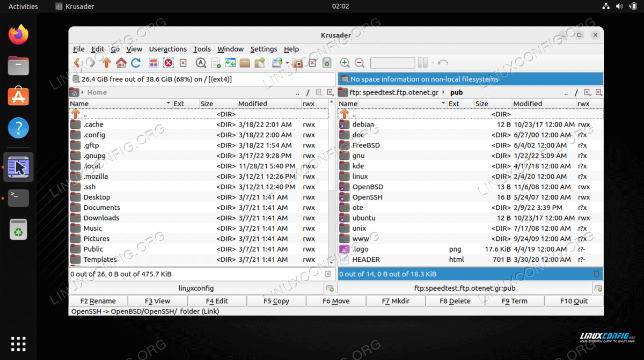
Task: Click the new network connection icon
Action: tap(277, 63)
